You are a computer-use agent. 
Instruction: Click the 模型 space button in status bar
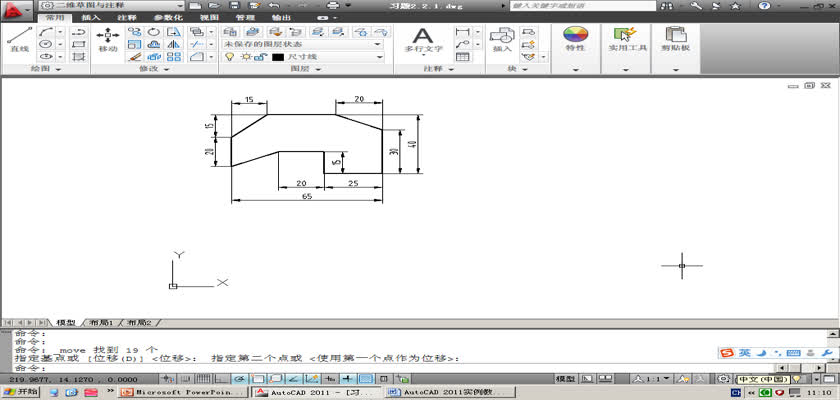[x=566, y=379]
